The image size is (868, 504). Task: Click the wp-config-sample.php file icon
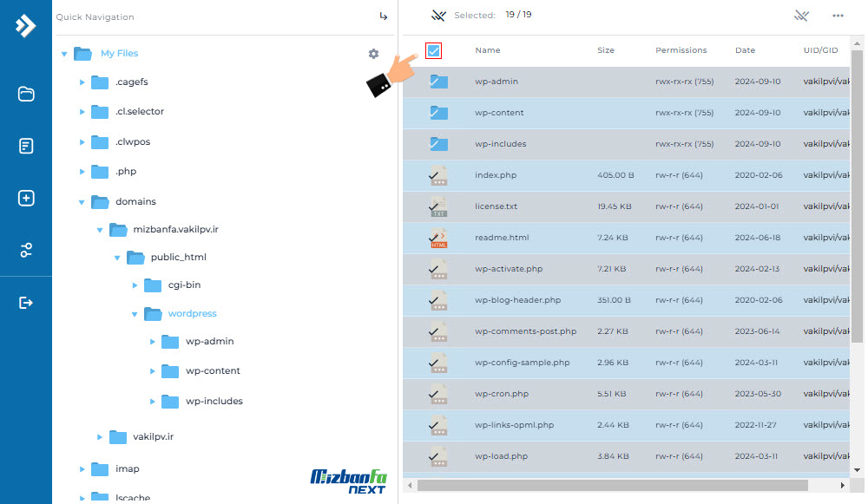[x=438, y=363]
